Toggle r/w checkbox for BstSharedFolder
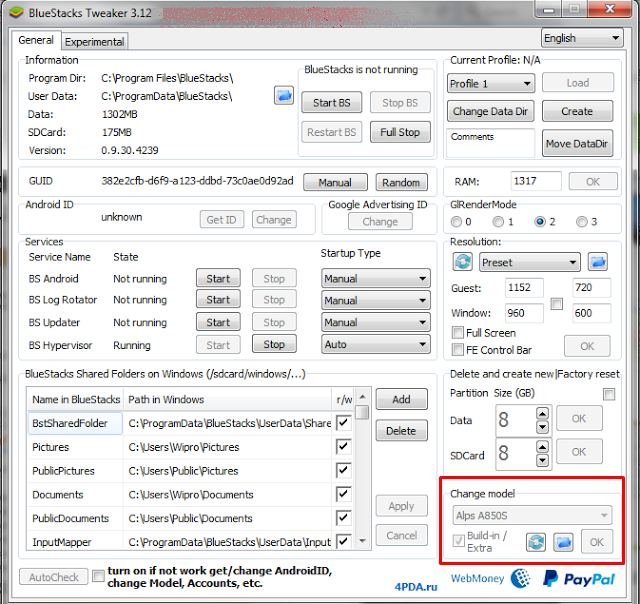Image resolution: width=640 pixels, height=604 pixels. click(x=343, y=422)
